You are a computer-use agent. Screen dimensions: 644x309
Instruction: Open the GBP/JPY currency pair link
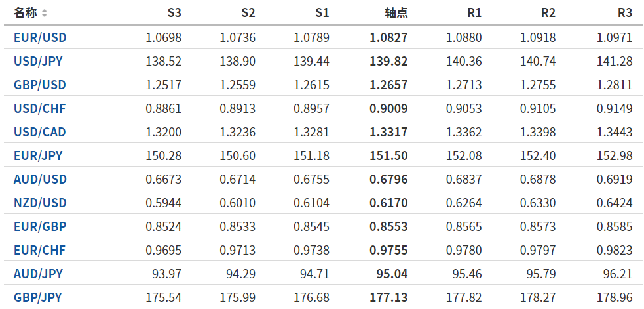pos(38,297)
